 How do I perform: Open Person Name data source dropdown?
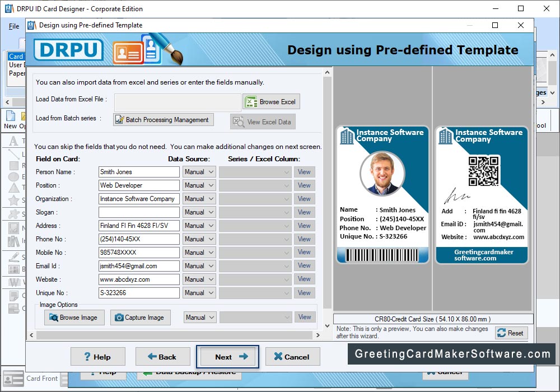click(x=199, y=172)
